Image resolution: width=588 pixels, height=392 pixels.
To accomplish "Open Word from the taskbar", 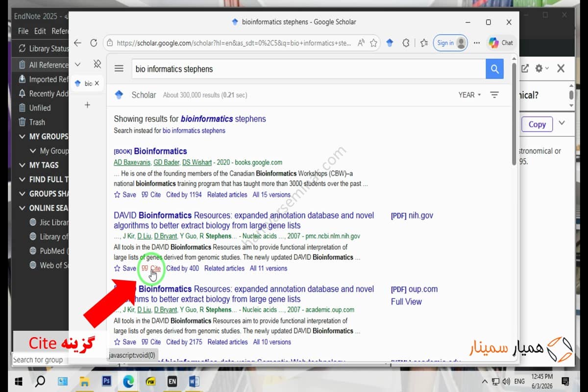I will (194, 381).
